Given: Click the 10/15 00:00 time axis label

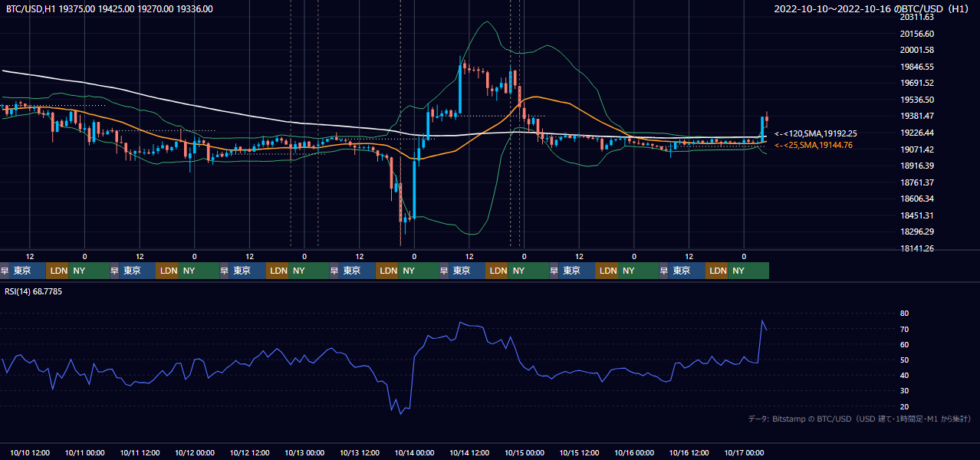Looking at the screenshot, I should [525, 452].
